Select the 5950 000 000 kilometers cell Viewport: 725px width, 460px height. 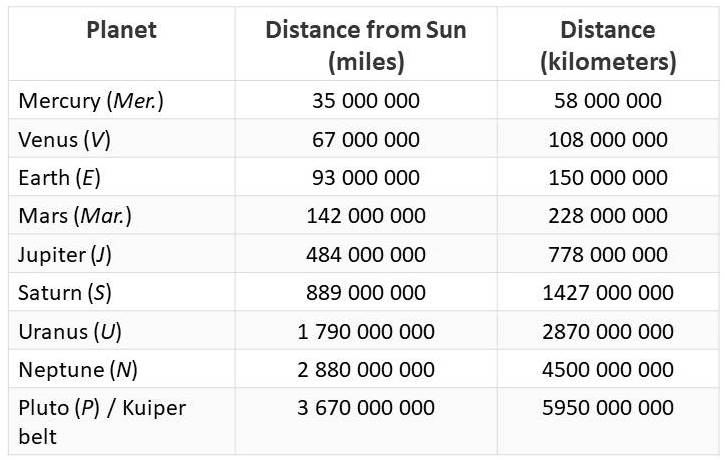[608, 408]
